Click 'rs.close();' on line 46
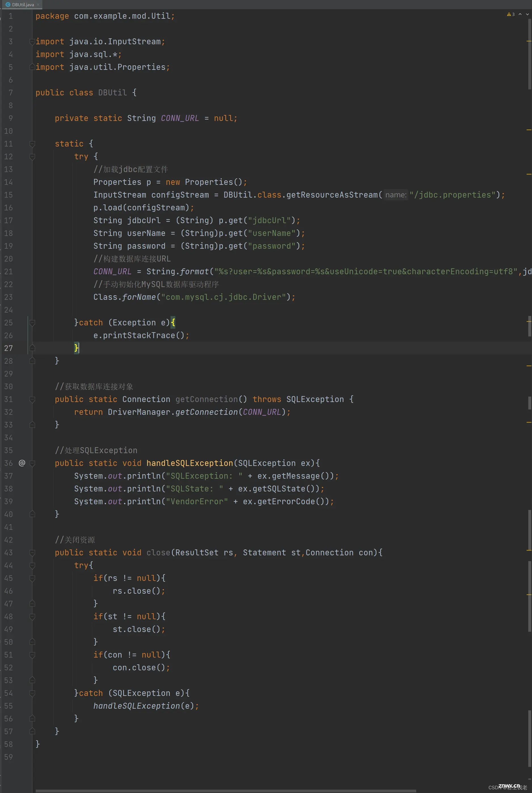The image size is (532, 793). (139, 591)
